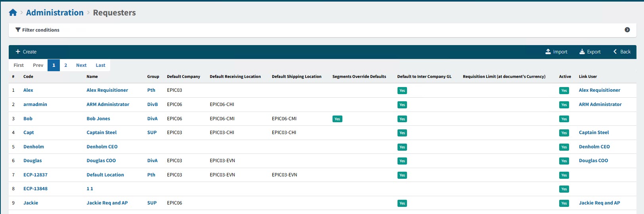Open requester code Alex
644x214 pixels.
point(28,90)
